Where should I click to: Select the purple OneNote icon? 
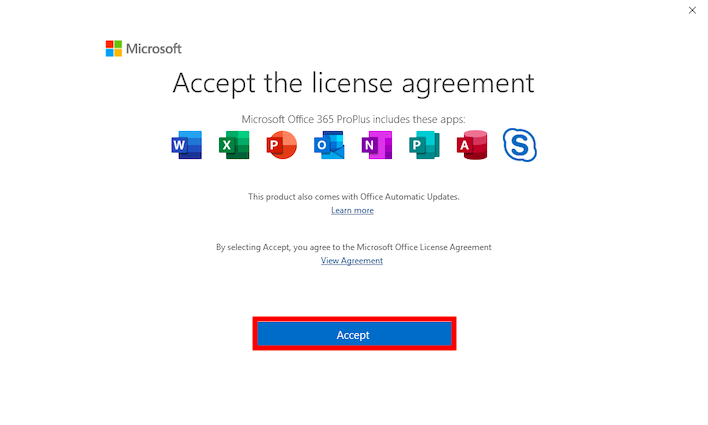coord(377,145)
